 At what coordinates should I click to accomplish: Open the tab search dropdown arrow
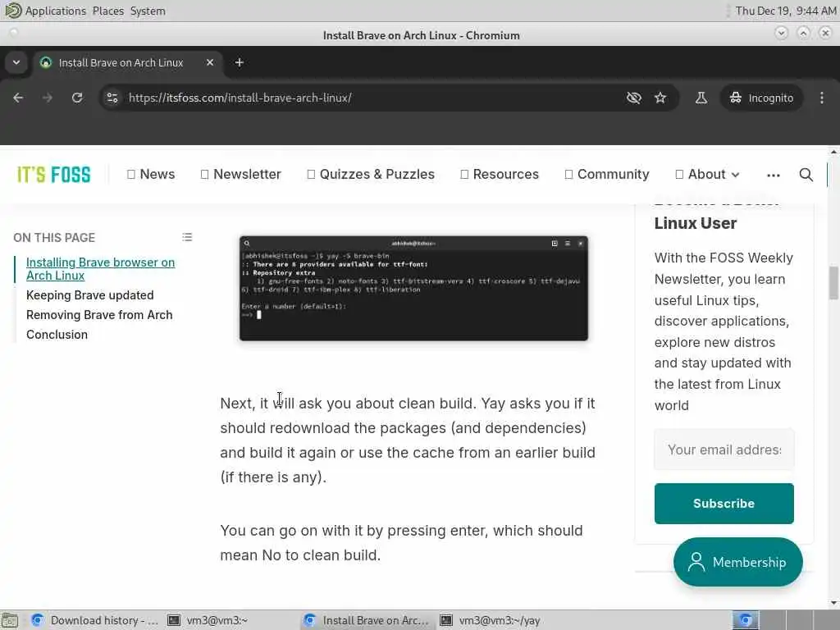pyautogui.click(x=16, y=62)
